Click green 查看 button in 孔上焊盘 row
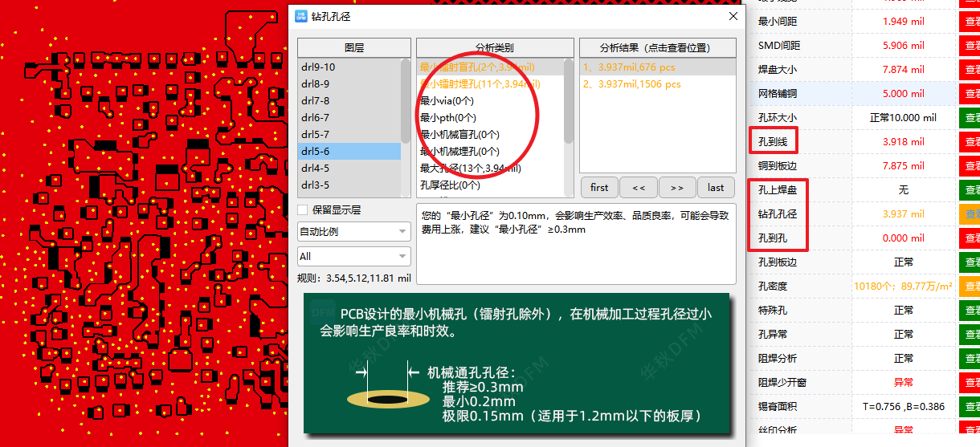The width and height of the screenshot is (980, 447). point(969,190)
